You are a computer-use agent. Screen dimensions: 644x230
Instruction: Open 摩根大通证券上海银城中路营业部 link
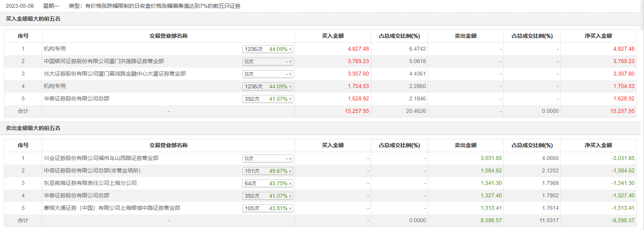point(112,208)
